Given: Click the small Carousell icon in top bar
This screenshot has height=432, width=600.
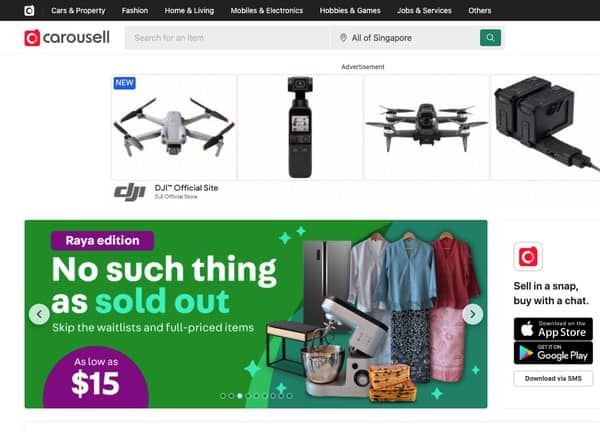Looking at the screenshot, I should coord(29,10).
